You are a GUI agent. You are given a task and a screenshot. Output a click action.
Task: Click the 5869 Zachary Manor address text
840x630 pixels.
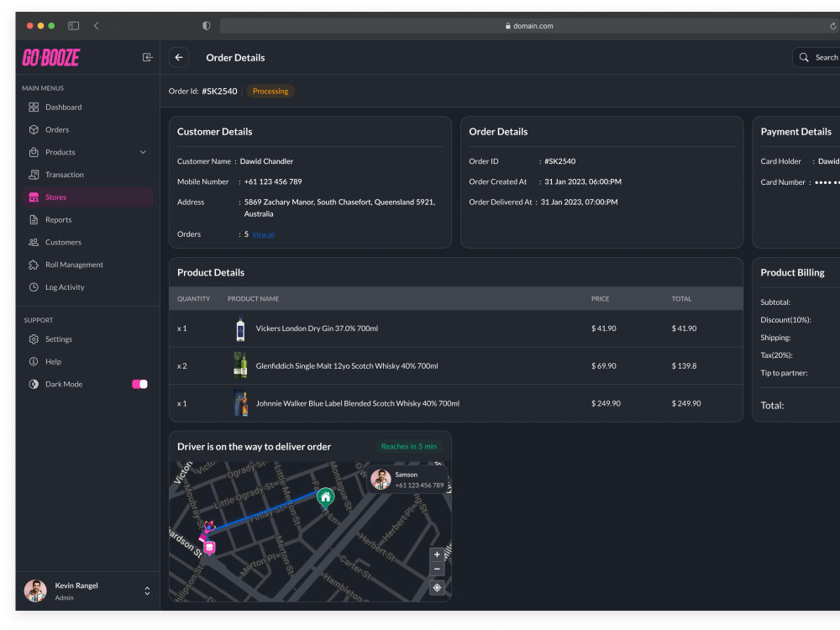tap(339, 207)
